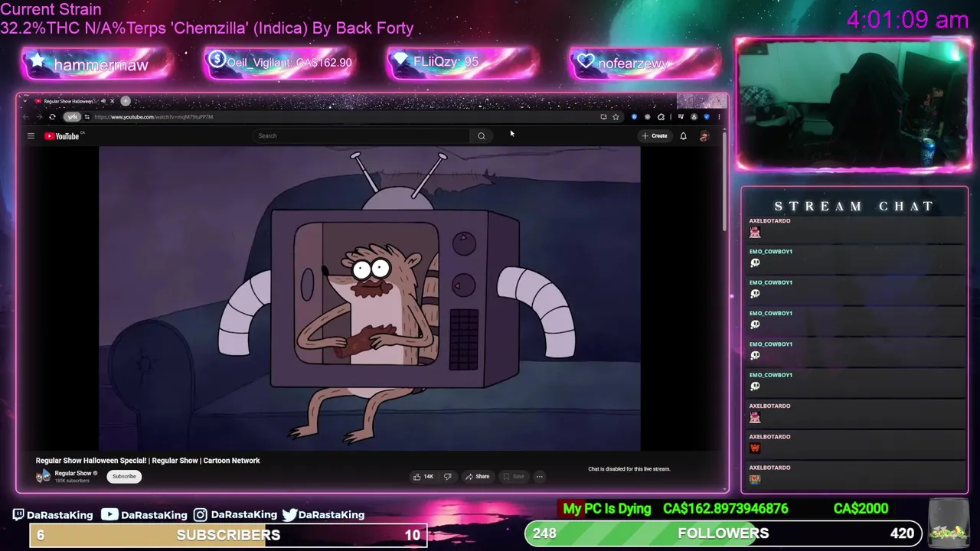Viewport: 980px width, 551px height.
Task: Click the site settings icon beside VPN
Action: pos(87,117)
